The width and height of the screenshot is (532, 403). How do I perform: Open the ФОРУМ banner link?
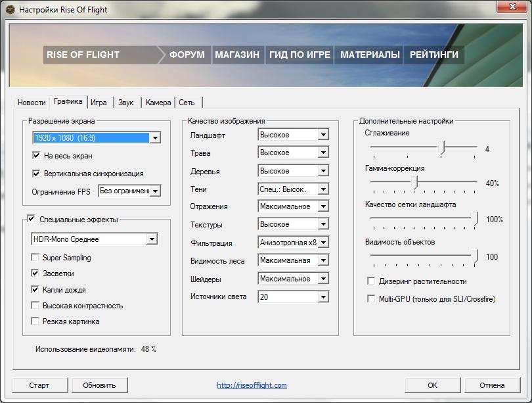[x=187, y=55]
